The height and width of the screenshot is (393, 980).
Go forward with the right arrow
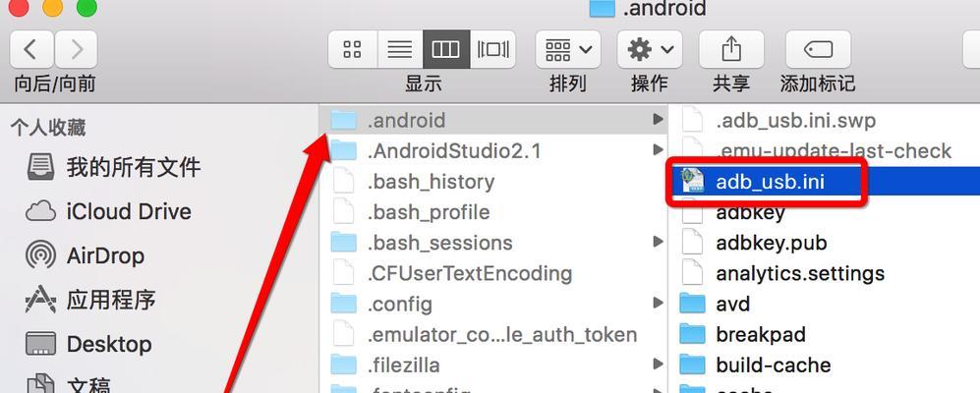77,49
